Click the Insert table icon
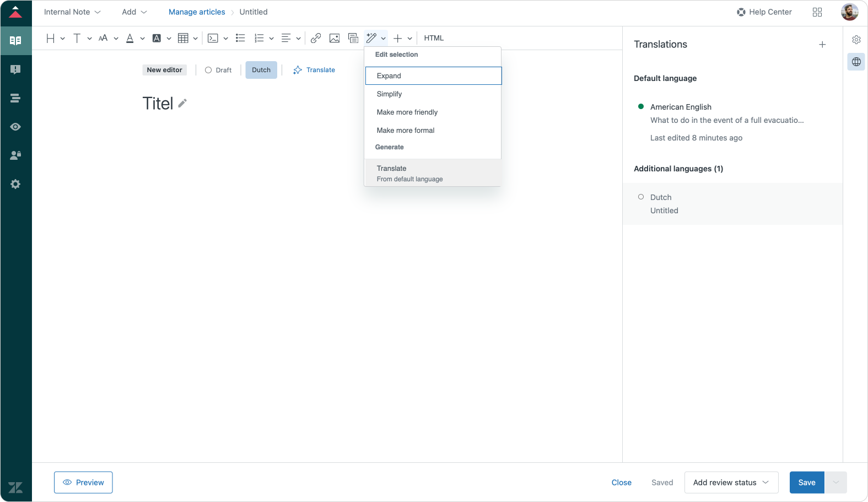 point(183,38)
